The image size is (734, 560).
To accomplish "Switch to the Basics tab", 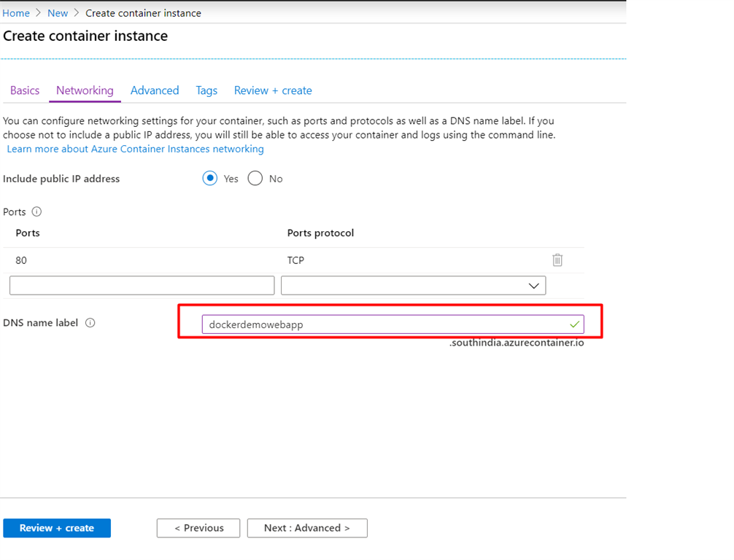I will [24, 90].
